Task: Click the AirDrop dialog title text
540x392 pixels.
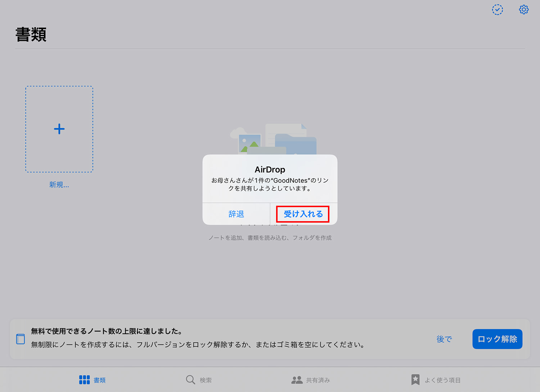Action: (270, 169)
